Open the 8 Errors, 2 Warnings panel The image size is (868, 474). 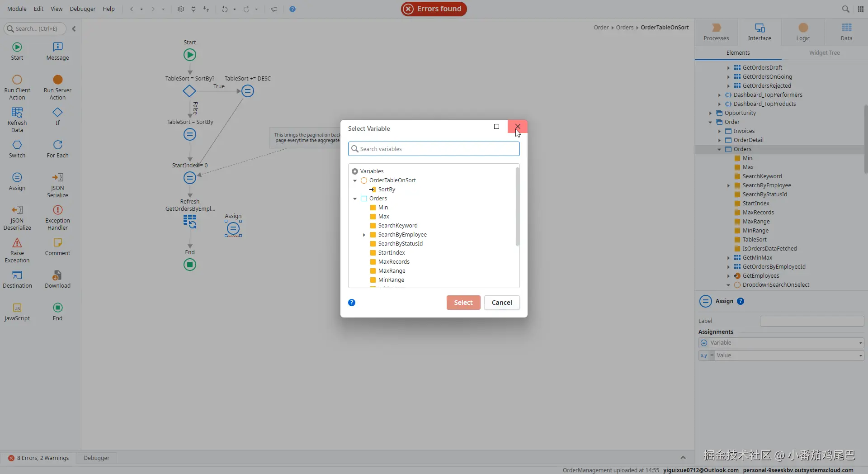(38, 458)
